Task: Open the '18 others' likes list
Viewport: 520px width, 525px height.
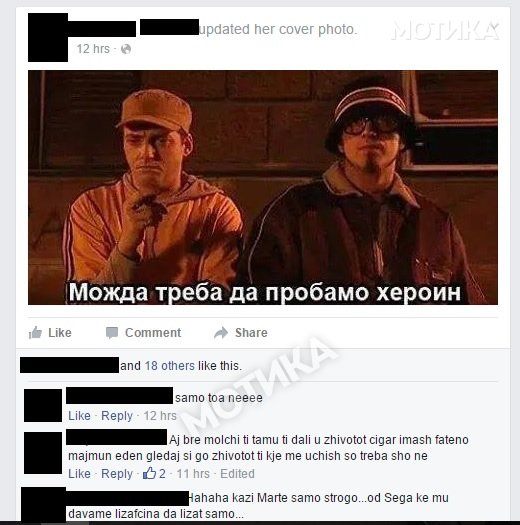Action: tap(169, 366)
